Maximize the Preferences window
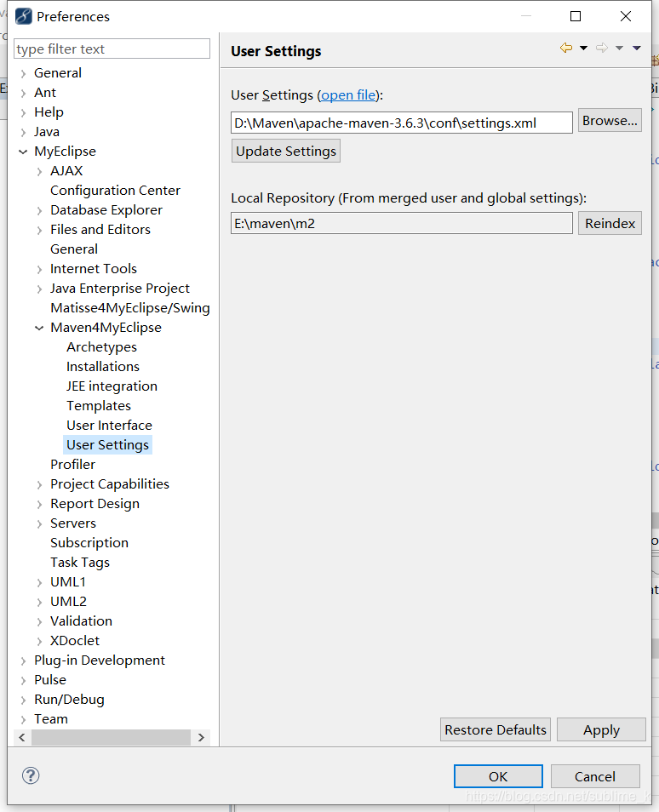Screen dimensions: 659x812 tap(575, 16)
